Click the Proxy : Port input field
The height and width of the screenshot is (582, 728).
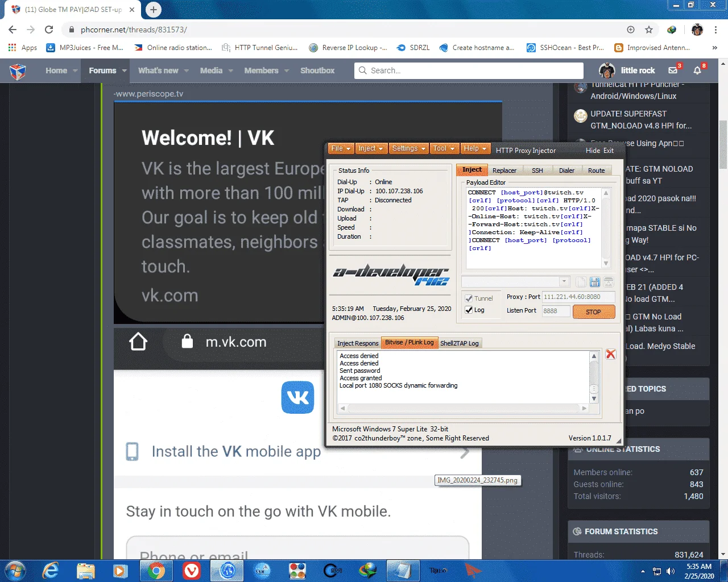578,297
